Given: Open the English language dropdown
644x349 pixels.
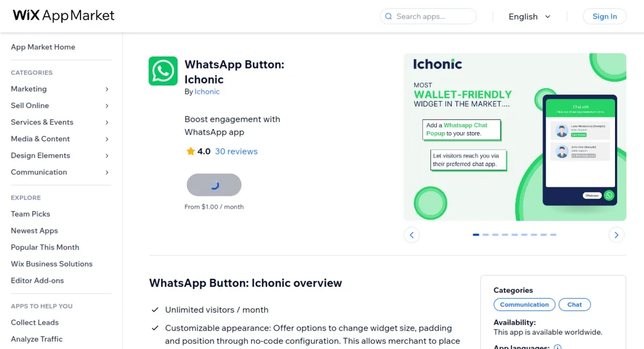Looking at the screenshot, I should (x=530, y=17).
